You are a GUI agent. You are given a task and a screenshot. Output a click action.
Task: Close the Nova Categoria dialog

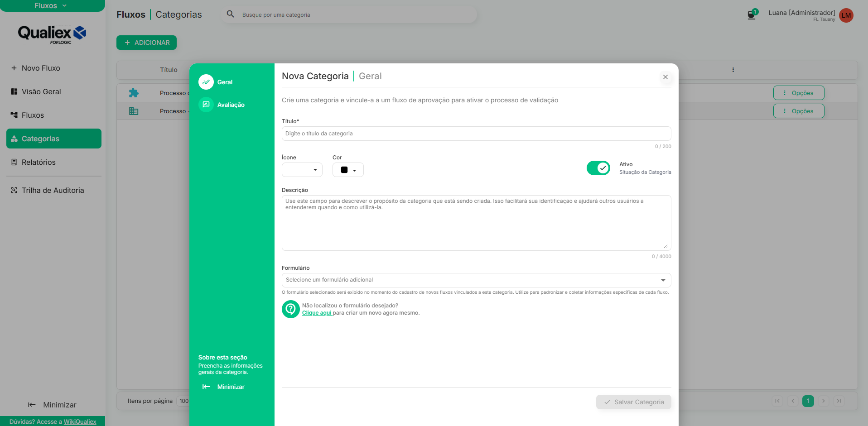coord(665,77)
